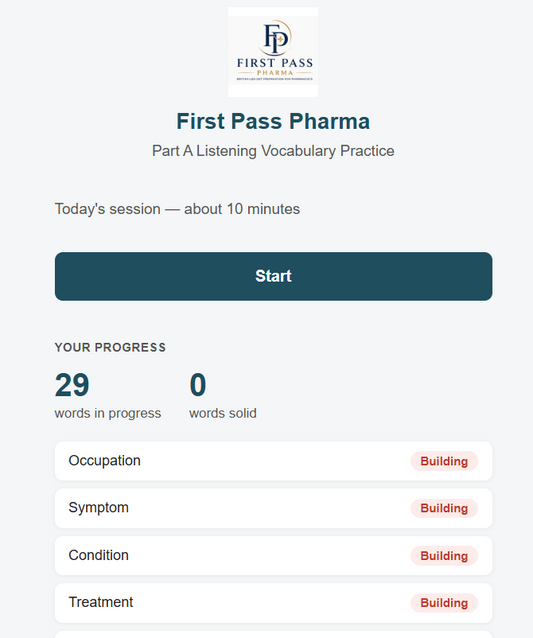This screenshot has width=533, height=638.
Task: Click the Today's session duration text
Action: coord(177,209)
